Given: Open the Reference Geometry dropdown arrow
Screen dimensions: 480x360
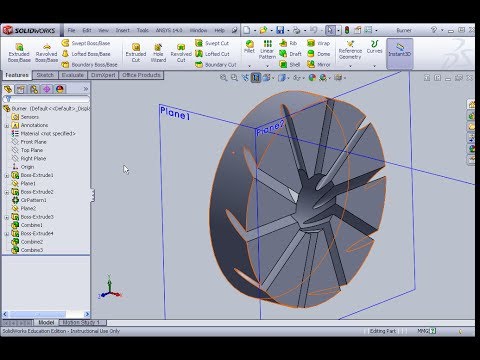Looking at the screenshot, I should click(x=350, y=66).
